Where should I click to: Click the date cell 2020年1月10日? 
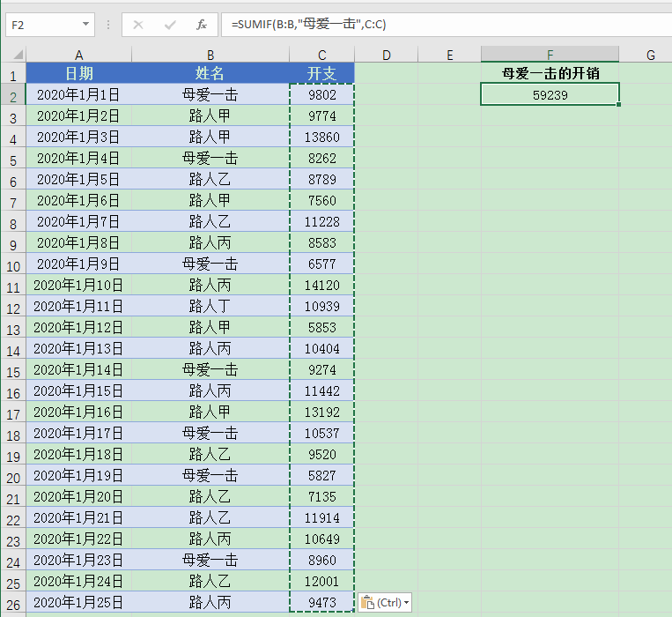pyautogui.click(x=79, y=285)
